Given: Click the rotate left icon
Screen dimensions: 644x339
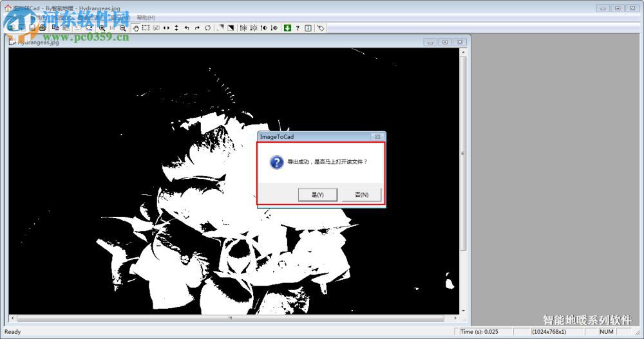Looking at the screenshot, I should coord(187,28).
